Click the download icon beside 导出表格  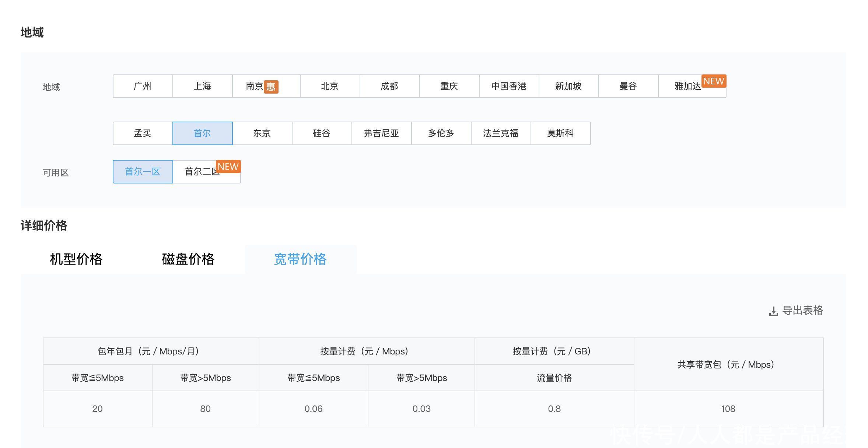(774, 311)
